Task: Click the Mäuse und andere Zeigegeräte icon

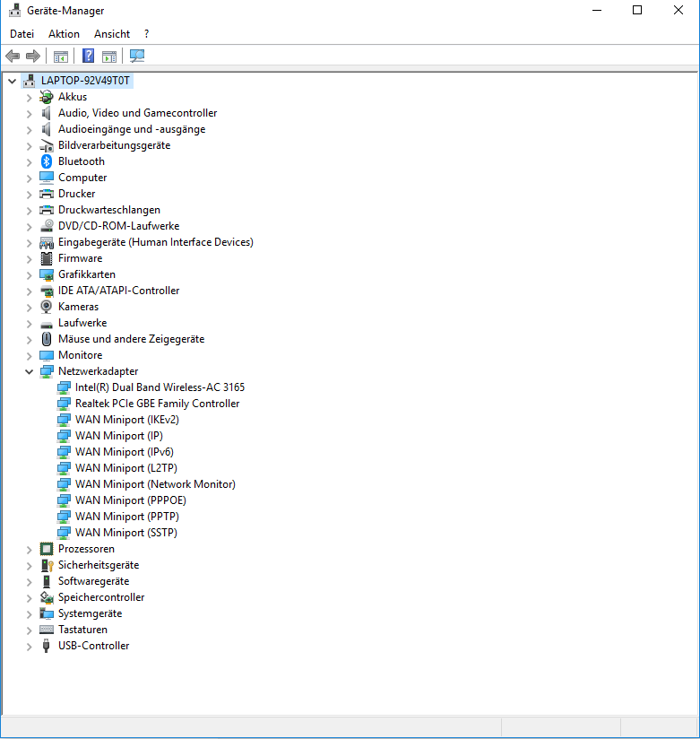Action: 47,339
